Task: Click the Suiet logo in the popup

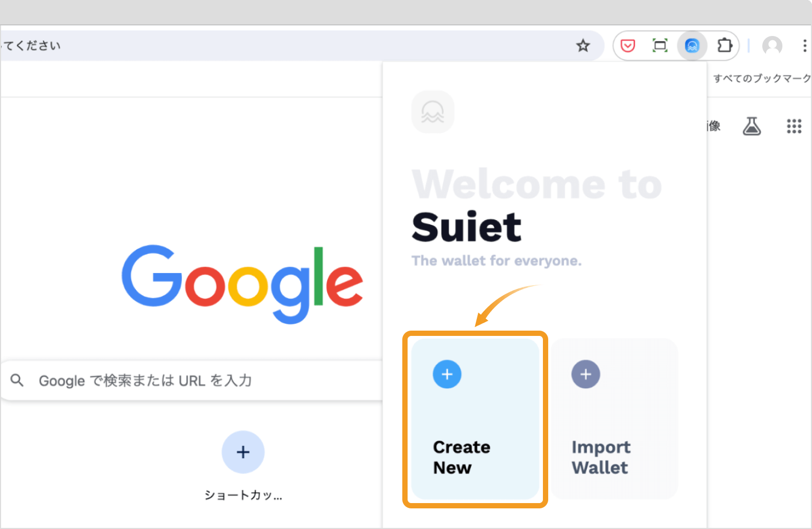Action: coord(432,112)
